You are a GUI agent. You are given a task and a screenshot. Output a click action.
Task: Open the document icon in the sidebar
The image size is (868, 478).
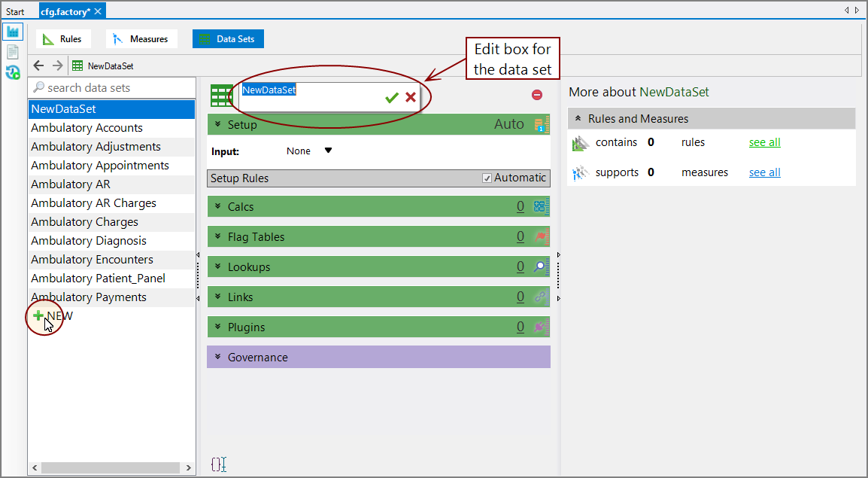[12, 51]
